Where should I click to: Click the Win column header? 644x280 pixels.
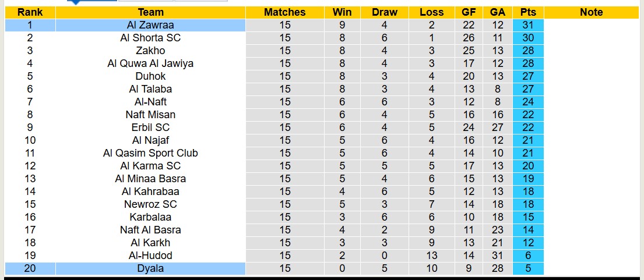tap(342, 12)
